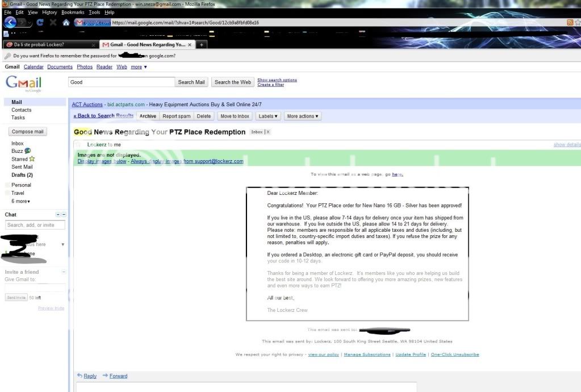Collapse the Chat panel minus button

tap(64, 215)
